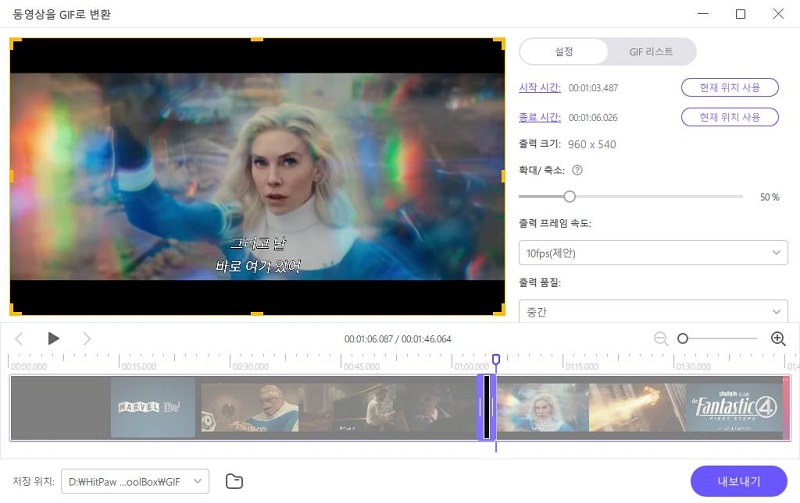Open the save location folder browser icon
800x503 pixels.
[x=234, y=481]
